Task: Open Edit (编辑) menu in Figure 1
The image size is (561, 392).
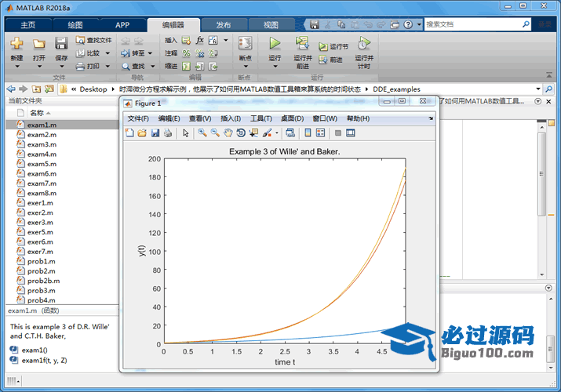Action: [x=169, y=118]
